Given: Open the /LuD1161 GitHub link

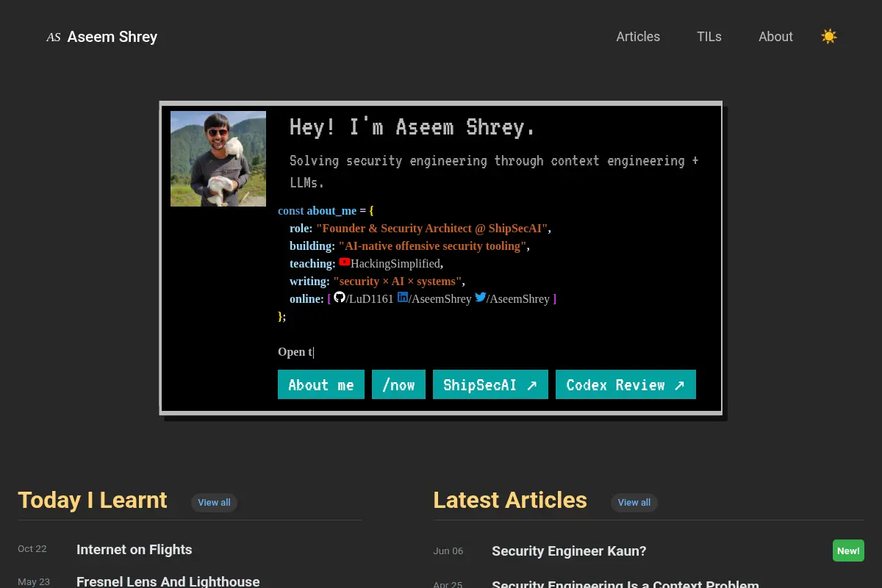Looking at the screenshot, I should click(370, 298).
